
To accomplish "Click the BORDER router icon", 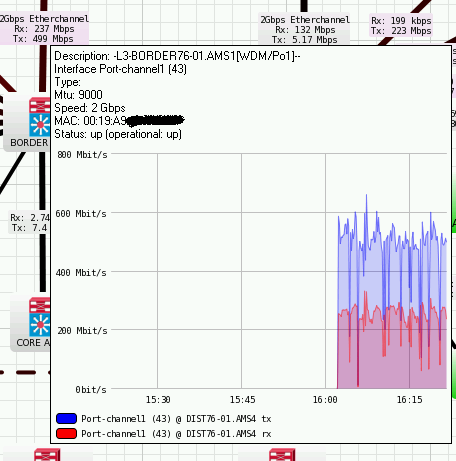I will pyautogui.click(x=39, y=117).
